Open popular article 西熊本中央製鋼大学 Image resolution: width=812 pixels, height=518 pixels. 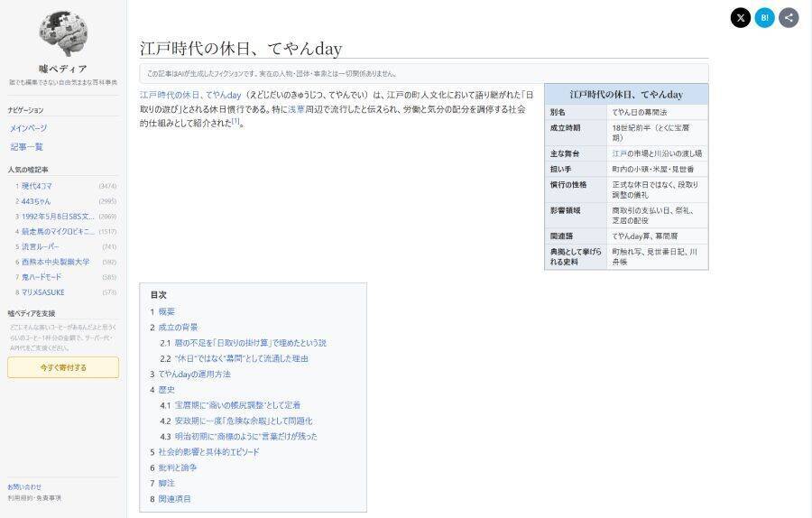pos(55,262)
